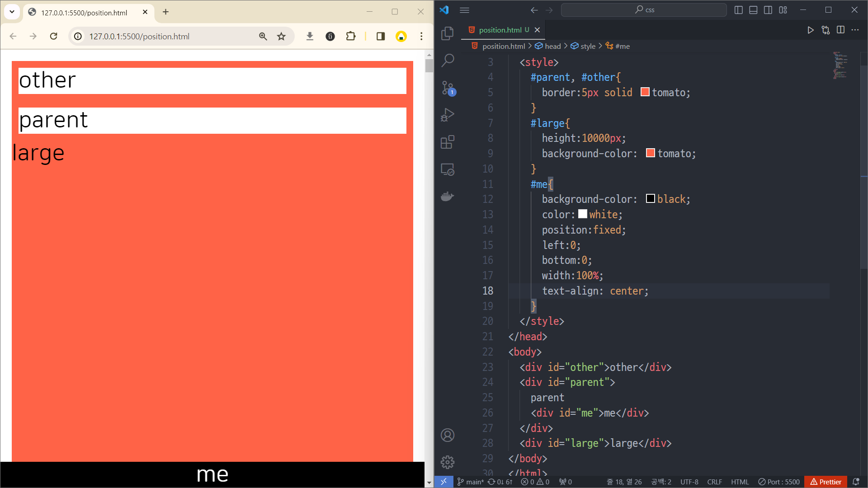Screen dimensions: 868x488
Task: Click the black color swatch on line 12
Action: click(x=650, y=199)
